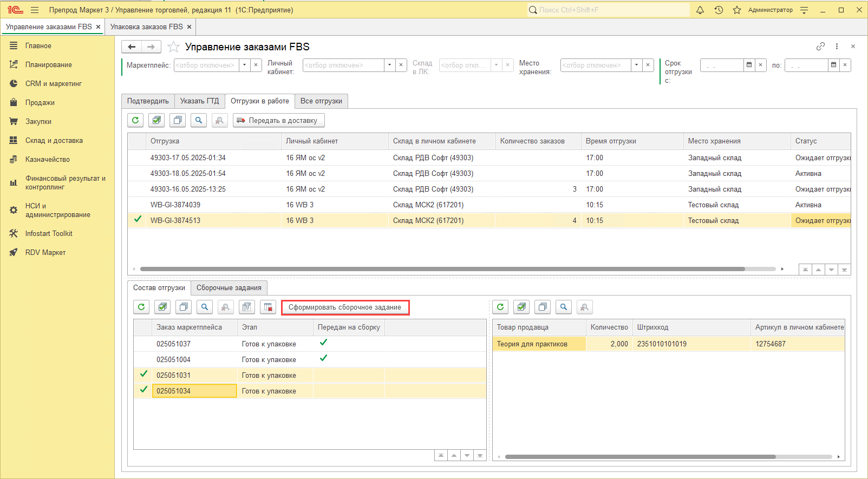Click the global search field
Image resolution: width=868 pixels, height=479 pixels.
609,10
